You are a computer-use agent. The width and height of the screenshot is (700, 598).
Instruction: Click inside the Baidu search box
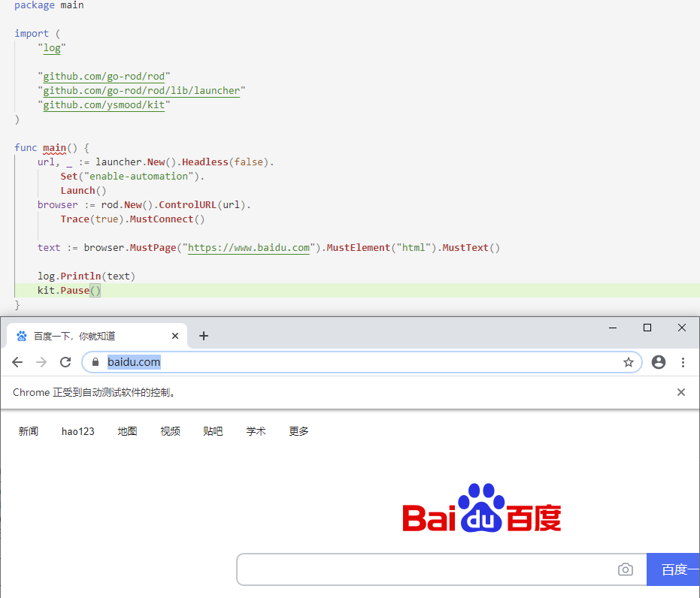click(429, 569)
